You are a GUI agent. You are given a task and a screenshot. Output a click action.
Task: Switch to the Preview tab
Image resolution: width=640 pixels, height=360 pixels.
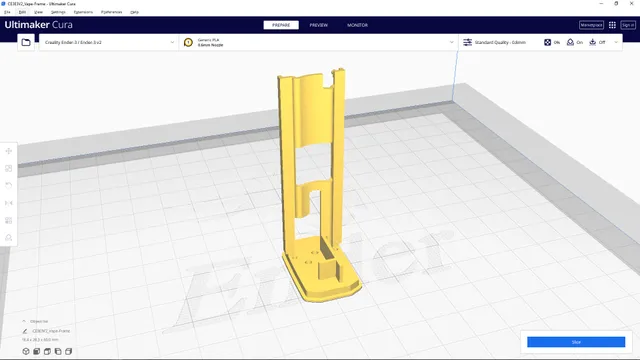click(318, 25)
